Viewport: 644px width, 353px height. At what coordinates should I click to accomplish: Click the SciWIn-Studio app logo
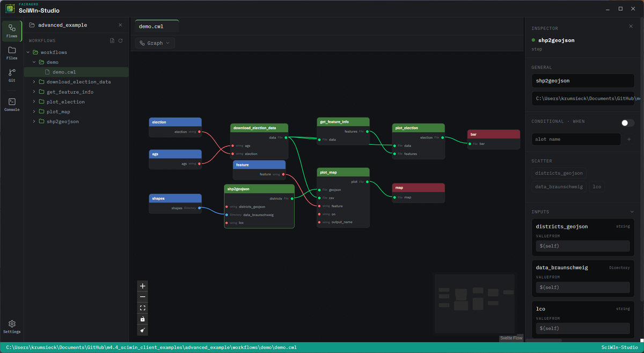(10, 9)
